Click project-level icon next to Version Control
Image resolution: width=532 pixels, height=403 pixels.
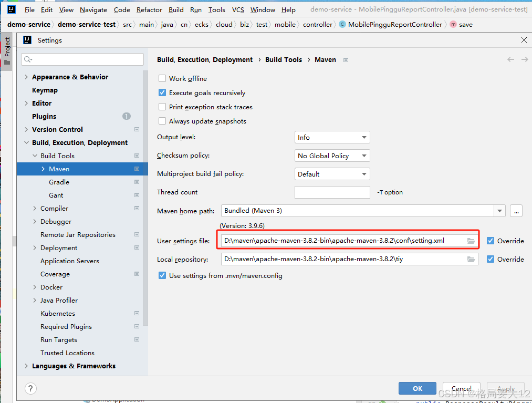coord(137,129)
